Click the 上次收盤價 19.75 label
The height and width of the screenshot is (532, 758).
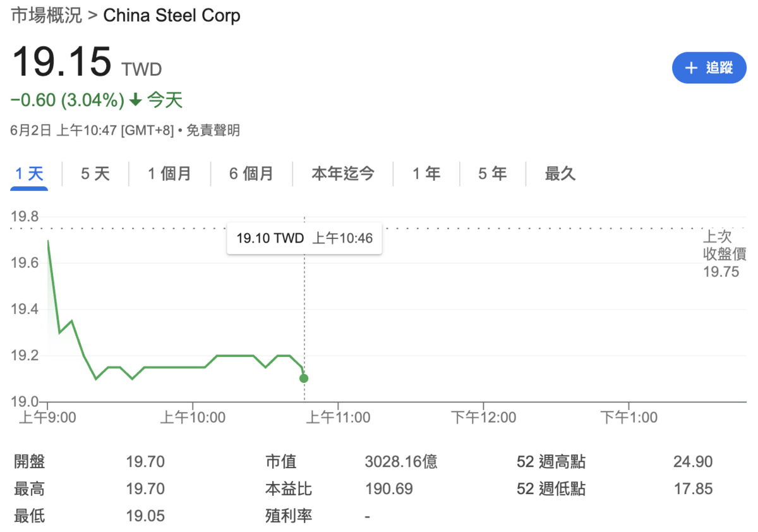coord(725,255)
